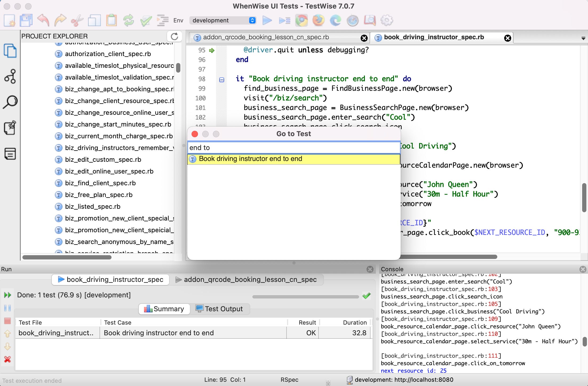Click the Paste clipboard icon

point(112,21)
